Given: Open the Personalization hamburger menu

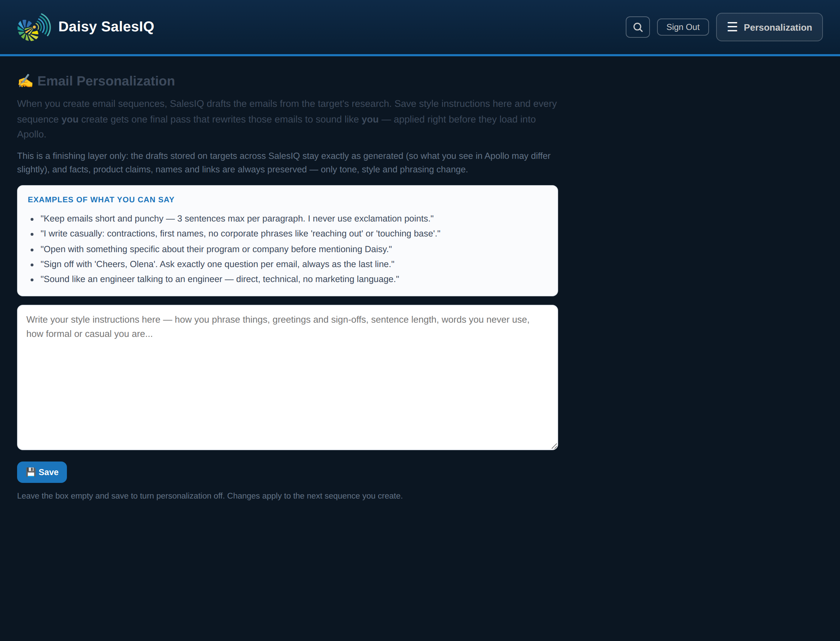Looking at the screenshot, I should 769,27.
